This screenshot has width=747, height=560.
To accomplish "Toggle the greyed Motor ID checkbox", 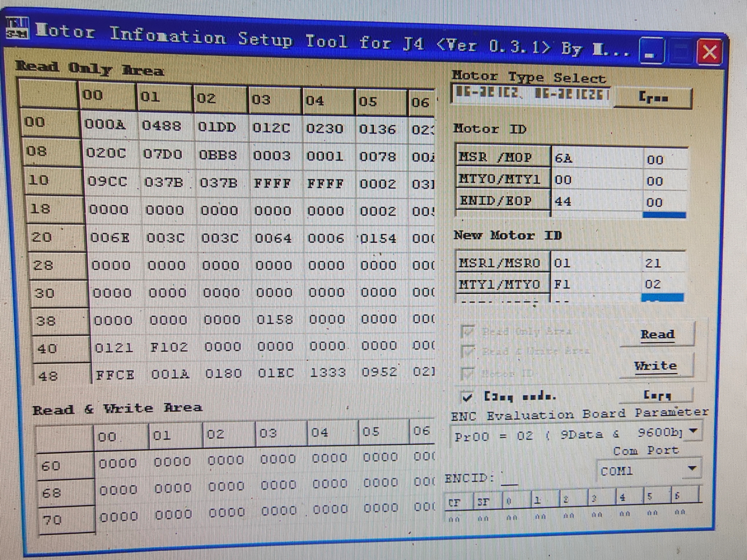I will tap(468, 373).
